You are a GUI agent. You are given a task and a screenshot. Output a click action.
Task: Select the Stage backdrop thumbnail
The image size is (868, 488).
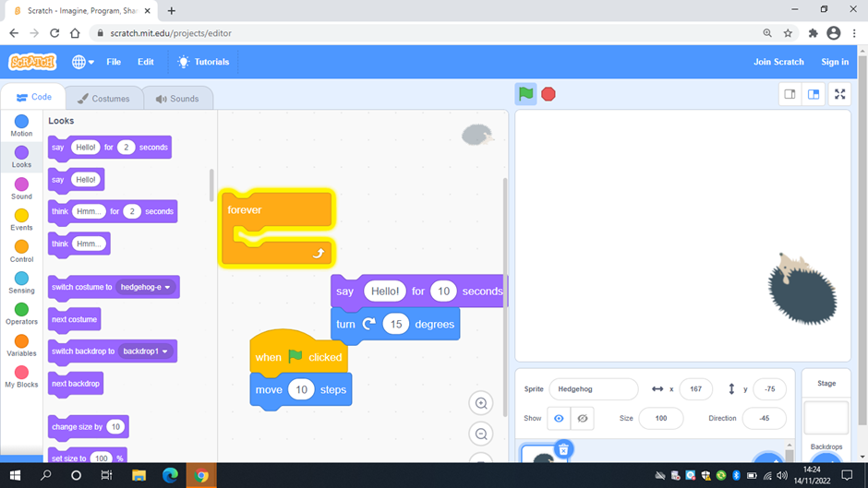pos(826,418)
